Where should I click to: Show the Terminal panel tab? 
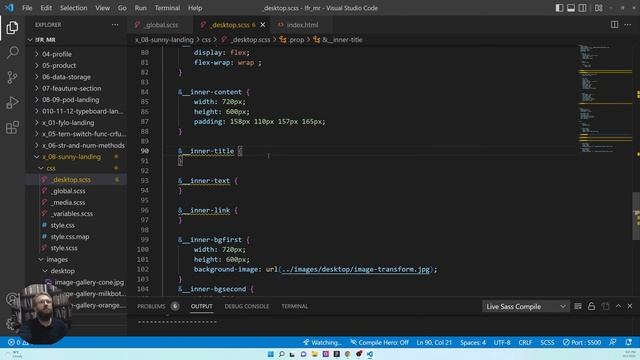294,306
